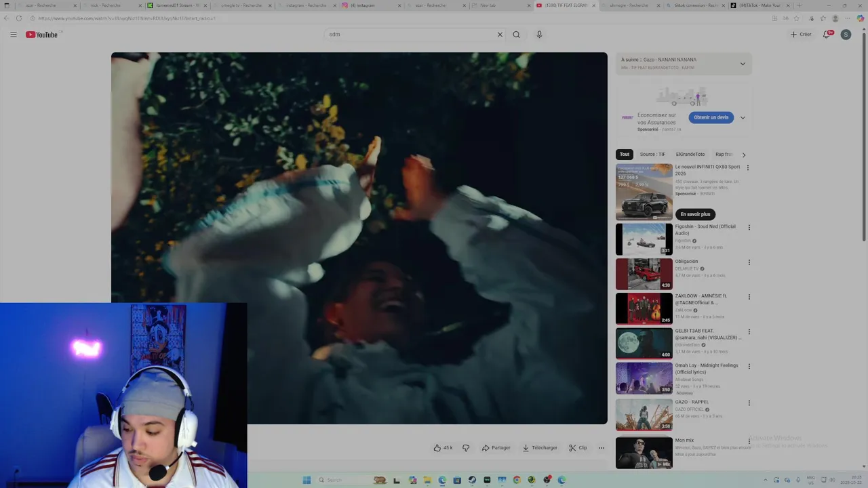Expand the A suivre mix playlist panel

coord(743,64)
